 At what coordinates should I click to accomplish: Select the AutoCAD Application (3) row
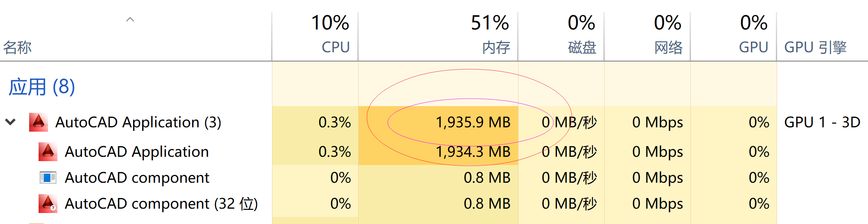tap(434, 122)
